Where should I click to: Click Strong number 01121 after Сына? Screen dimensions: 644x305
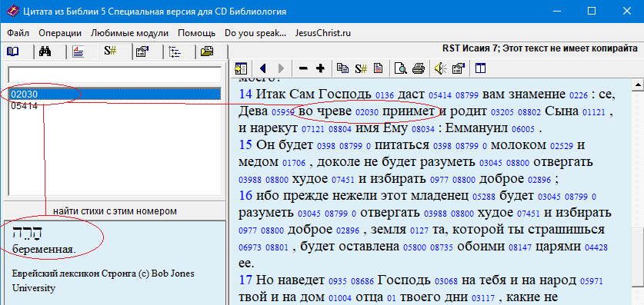click(595, 112)
